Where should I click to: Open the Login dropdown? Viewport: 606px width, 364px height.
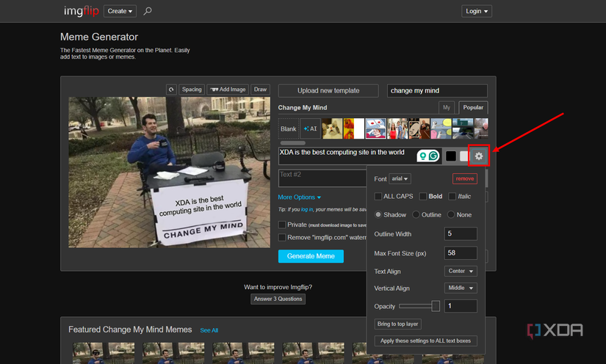click(476, 11)
